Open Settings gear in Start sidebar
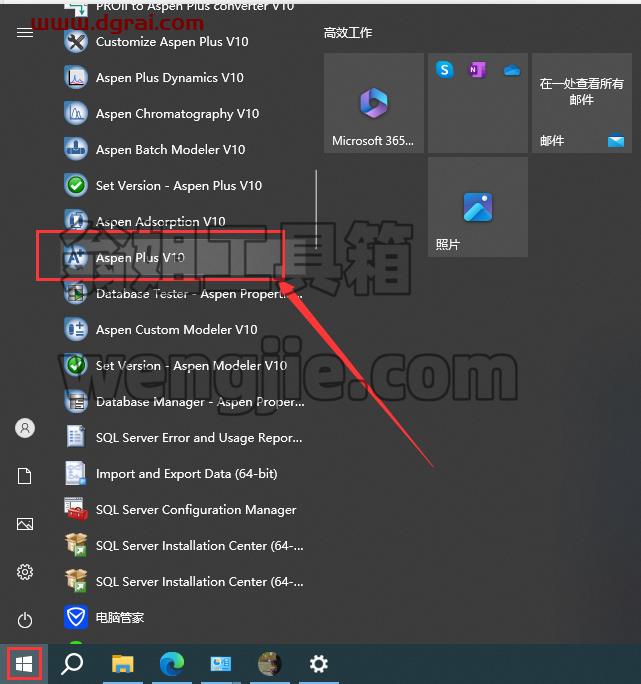This screenshot has height=684, width=641. (x=25, y=572)
